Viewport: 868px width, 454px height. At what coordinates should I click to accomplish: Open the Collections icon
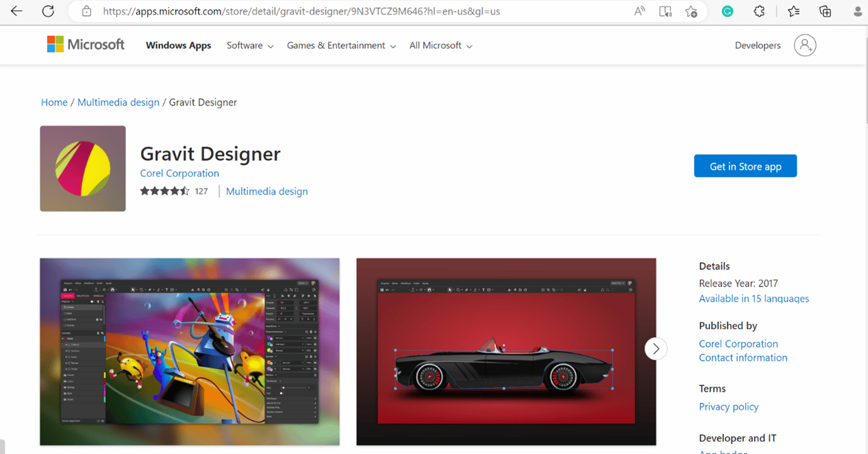click(x=825, y=11)
